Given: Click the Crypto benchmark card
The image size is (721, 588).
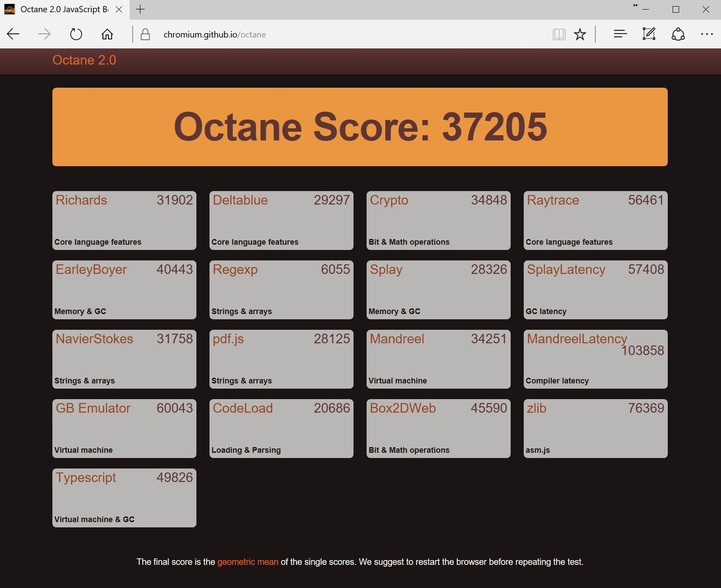Looking at the screenshot, I should 438,220.
